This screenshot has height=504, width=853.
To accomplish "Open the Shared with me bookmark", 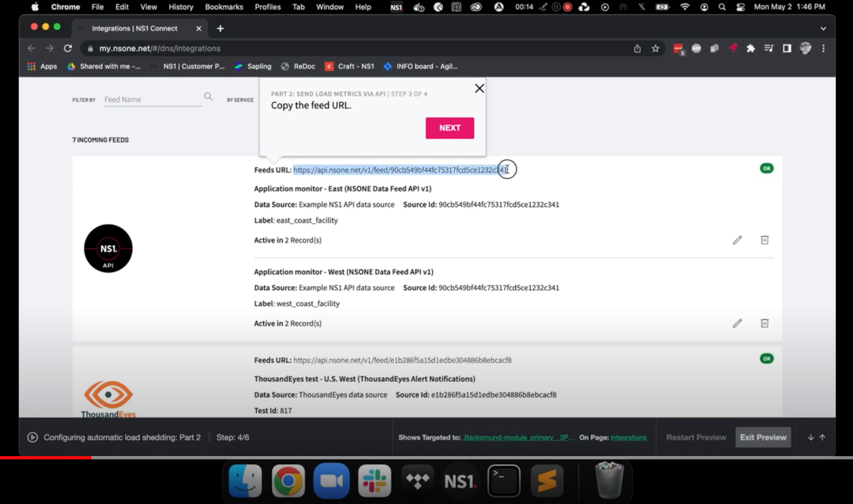I will point(104,66).
